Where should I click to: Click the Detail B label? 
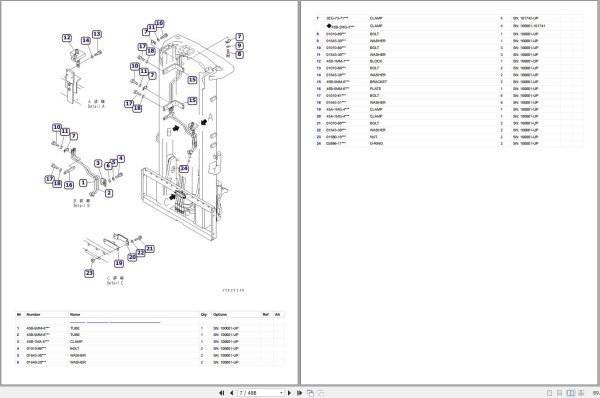82,206
